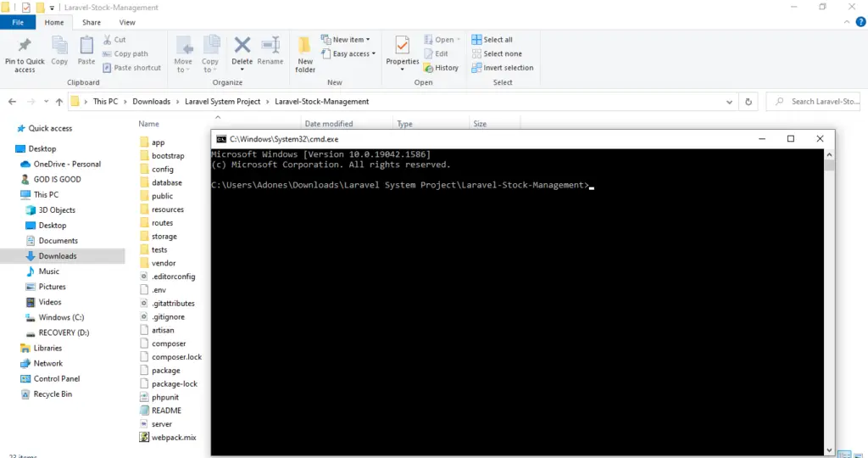Click the Up one level arrow

coord(58,102)
